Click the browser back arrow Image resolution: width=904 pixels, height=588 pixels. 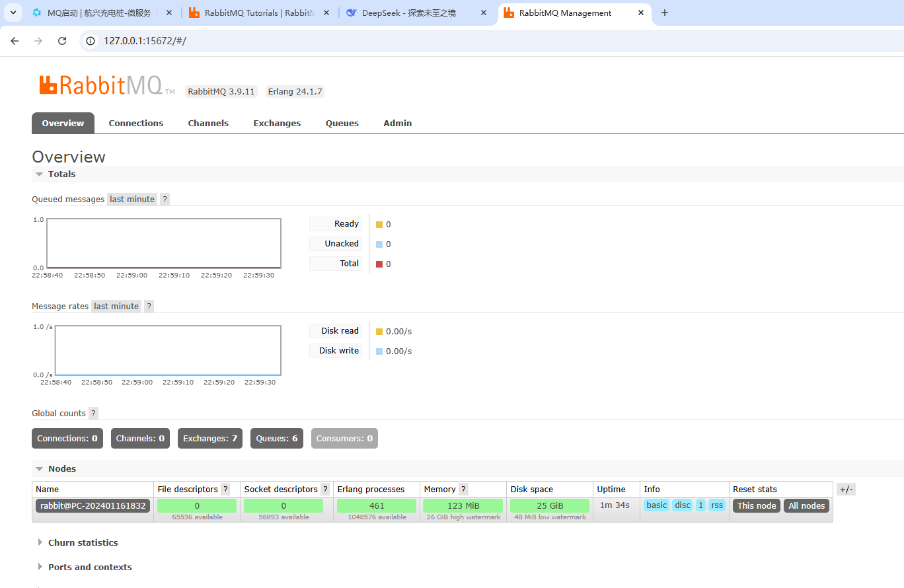(x=15, y=41)
